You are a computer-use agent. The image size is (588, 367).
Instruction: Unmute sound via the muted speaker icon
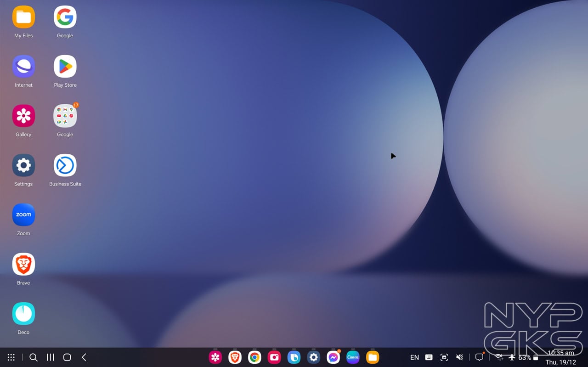click(459, 357)
